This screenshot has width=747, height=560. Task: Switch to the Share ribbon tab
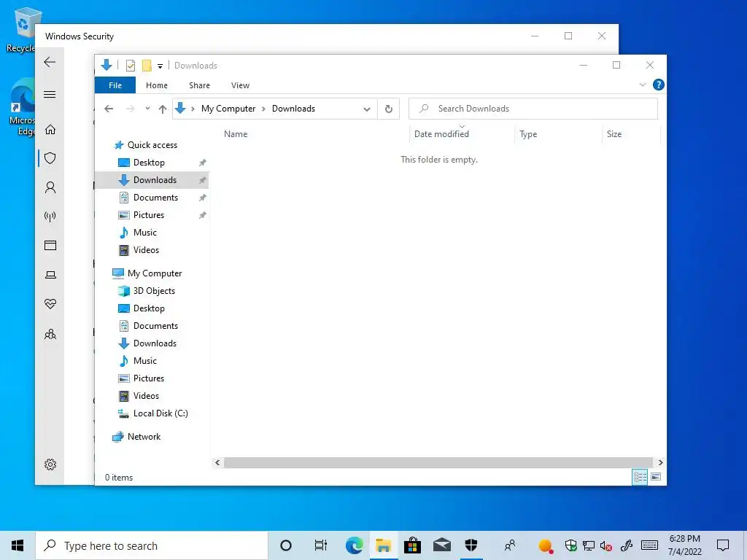point(199,85)
